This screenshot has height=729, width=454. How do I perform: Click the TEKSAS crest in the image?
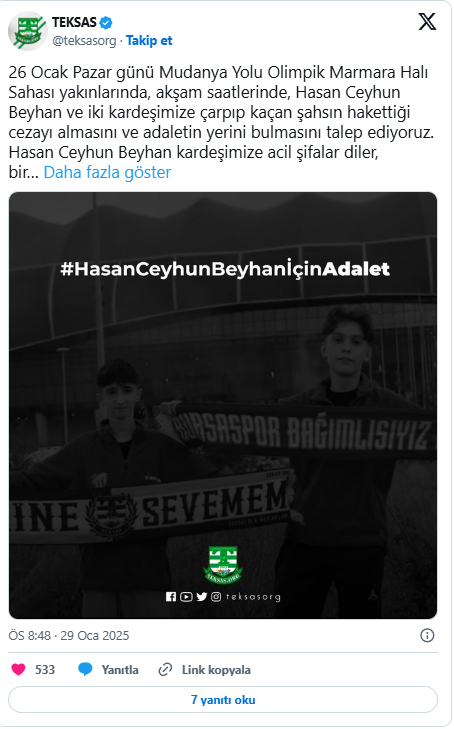(x=223, y=565)
